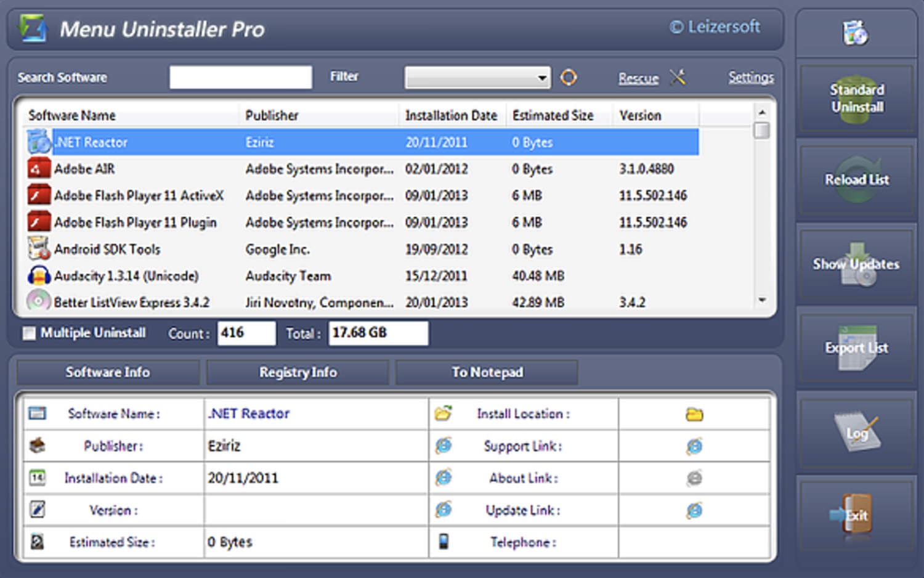Select the 40.48 MB size cell
The image size is (924, 578).
tap(538, 276)
